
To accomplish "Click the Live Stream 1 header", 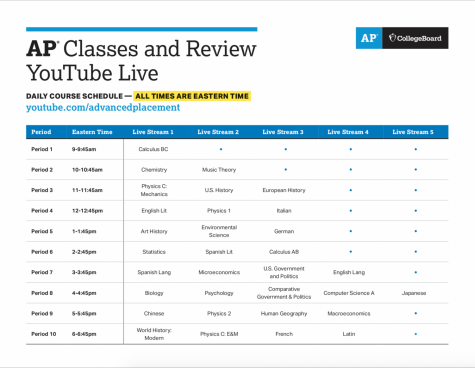I will [153, 132].
